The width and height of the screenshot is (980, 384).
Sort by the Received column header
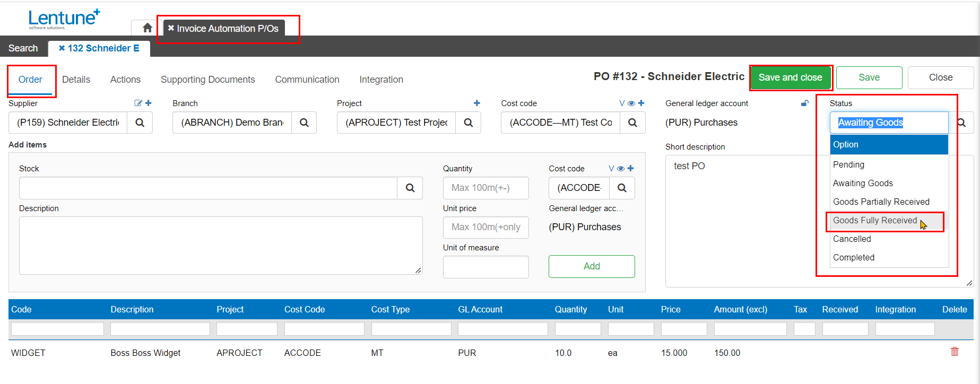click(839, 309)
